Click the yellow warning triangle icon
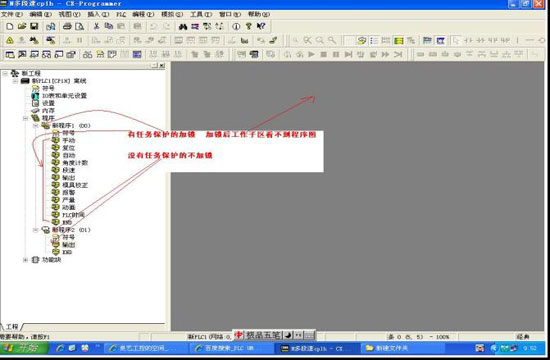 (10, 40)
